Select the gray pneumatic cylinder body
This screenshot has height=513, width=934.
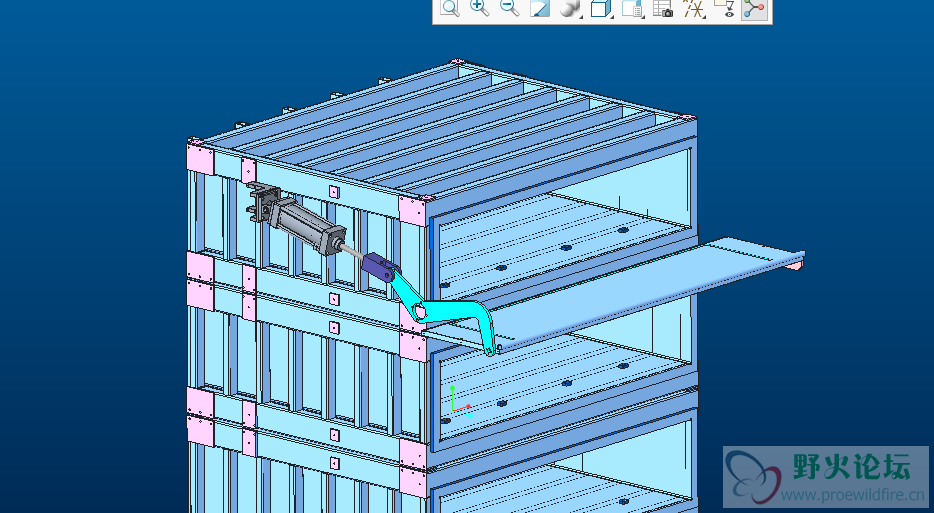(307, 226)
